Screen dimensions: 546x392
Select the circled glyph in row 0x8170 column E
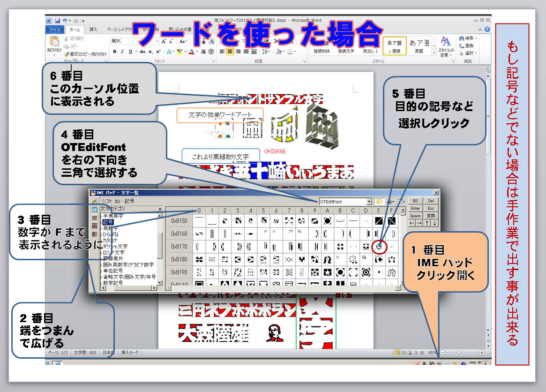(x=379, y=247)
